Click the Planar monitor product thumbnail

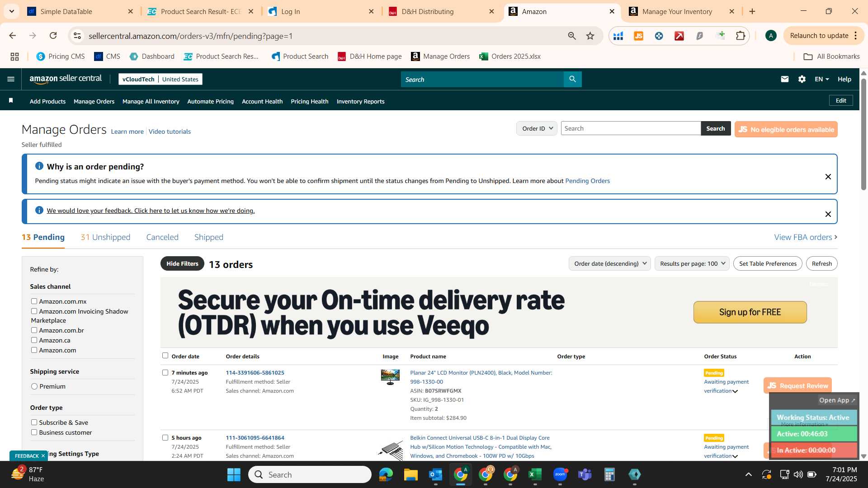click(x=390, y=377)
